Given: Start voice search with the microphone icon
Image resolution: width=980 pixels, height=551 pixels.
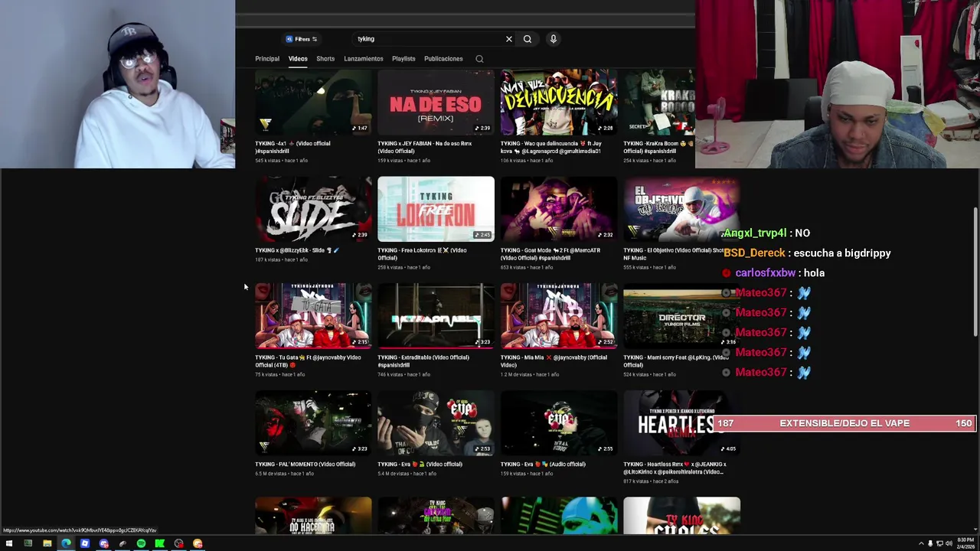Looking at the screenshot, I should click(x=553, y=39).
